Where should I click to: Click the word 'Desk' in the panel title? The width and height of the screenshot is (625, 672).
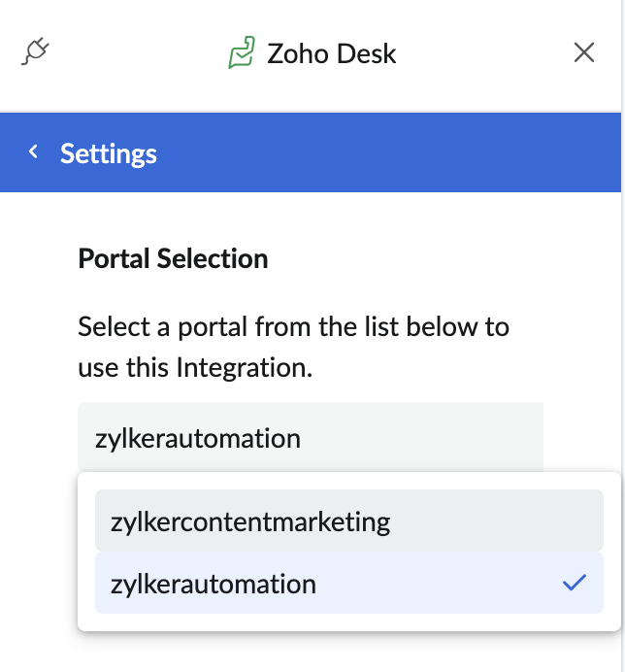tap(365, 53)
